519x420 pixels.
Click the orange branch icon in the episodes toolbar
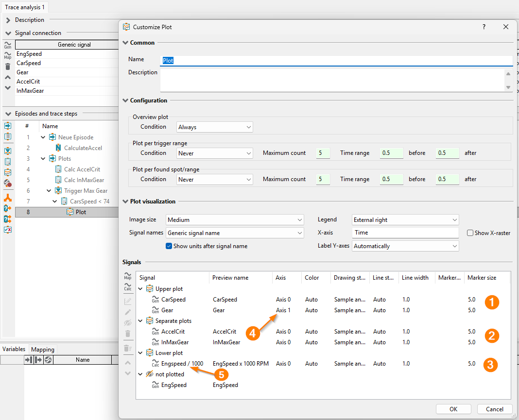pyautogui.click(x=8, y=198)
